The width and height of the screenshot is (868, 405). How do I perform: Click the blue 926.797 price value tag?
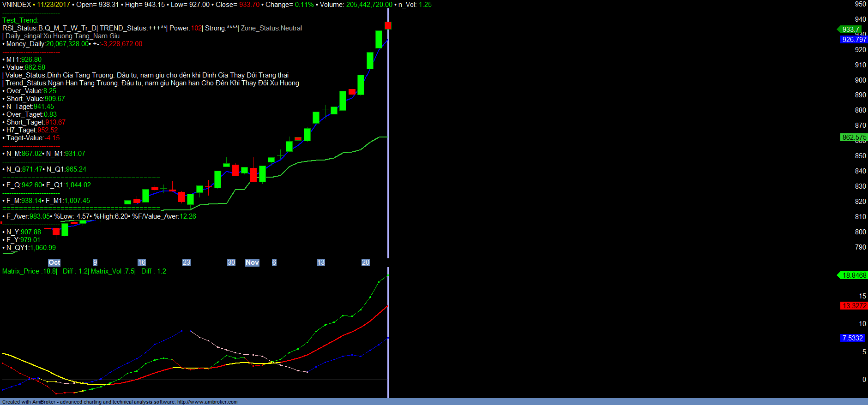pos(854,40)
